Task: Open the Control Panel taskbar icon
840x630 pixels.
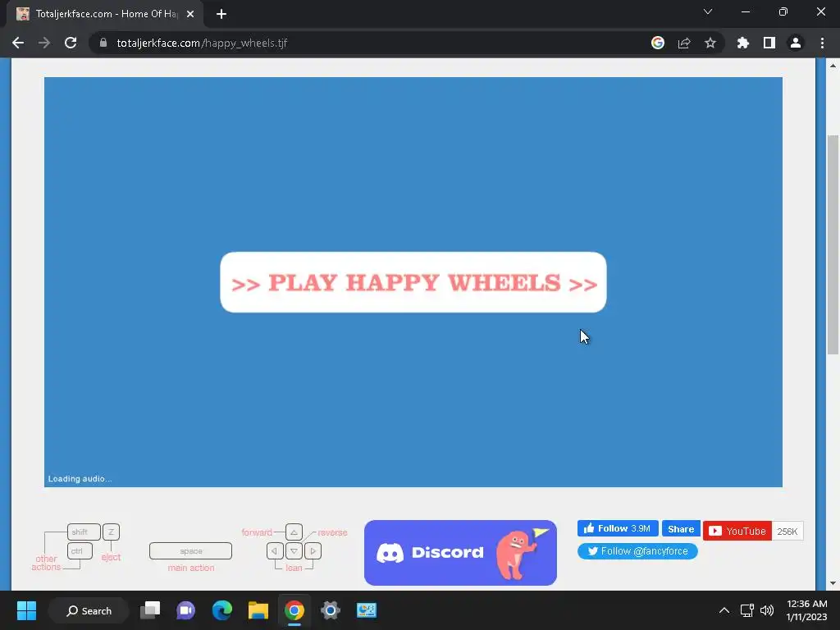Action: point(367,610)
